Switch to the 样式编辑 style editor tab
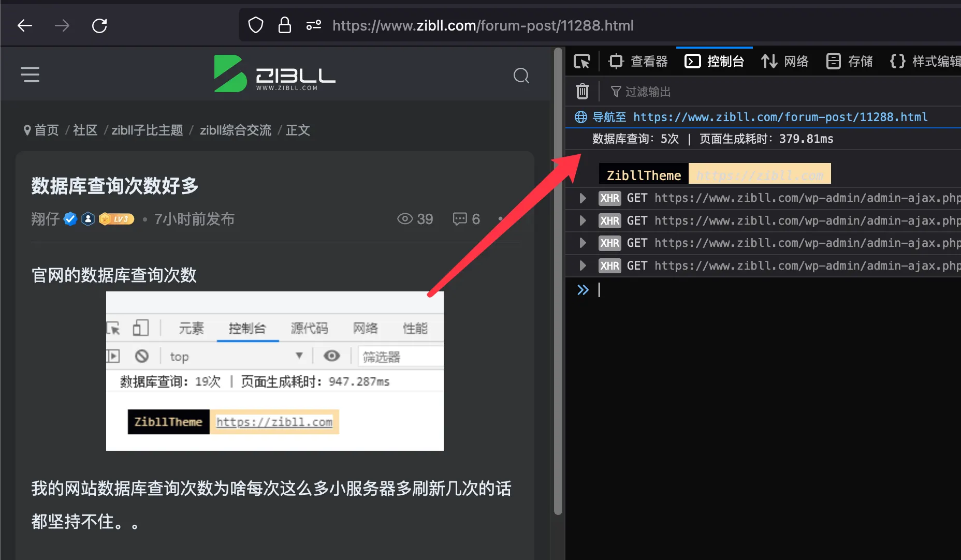Screen dimensions: 961x560 925,61
